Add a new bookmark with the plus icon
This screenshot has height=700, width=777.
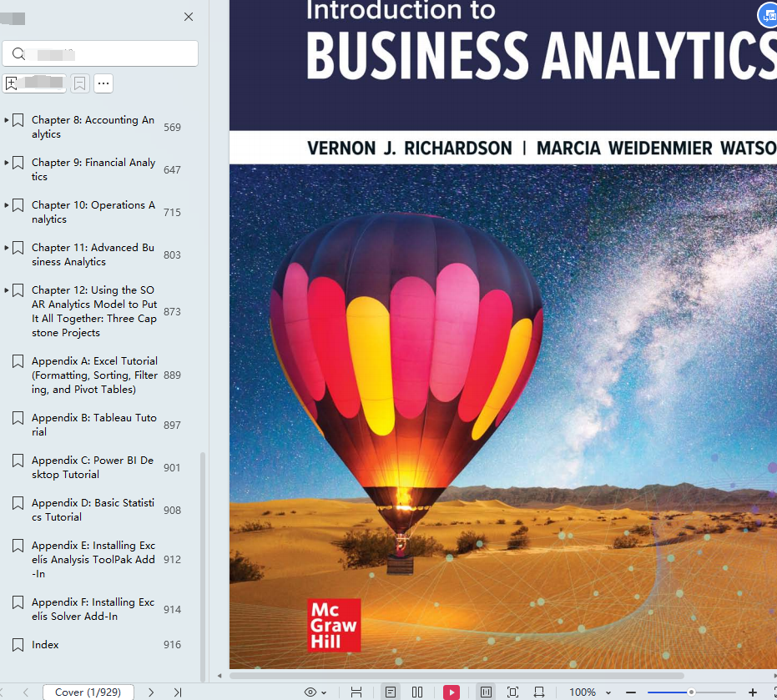coord(12,83)
